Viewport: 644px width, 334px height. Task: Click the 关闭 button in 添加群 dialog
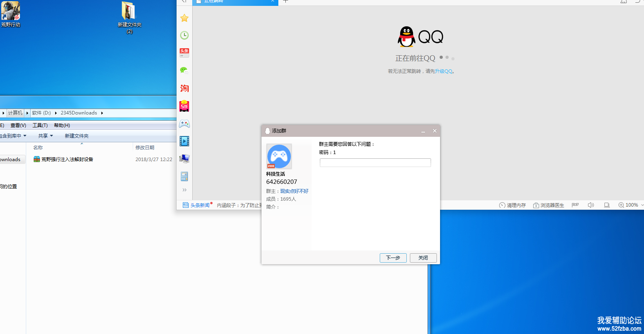point(423,258)
